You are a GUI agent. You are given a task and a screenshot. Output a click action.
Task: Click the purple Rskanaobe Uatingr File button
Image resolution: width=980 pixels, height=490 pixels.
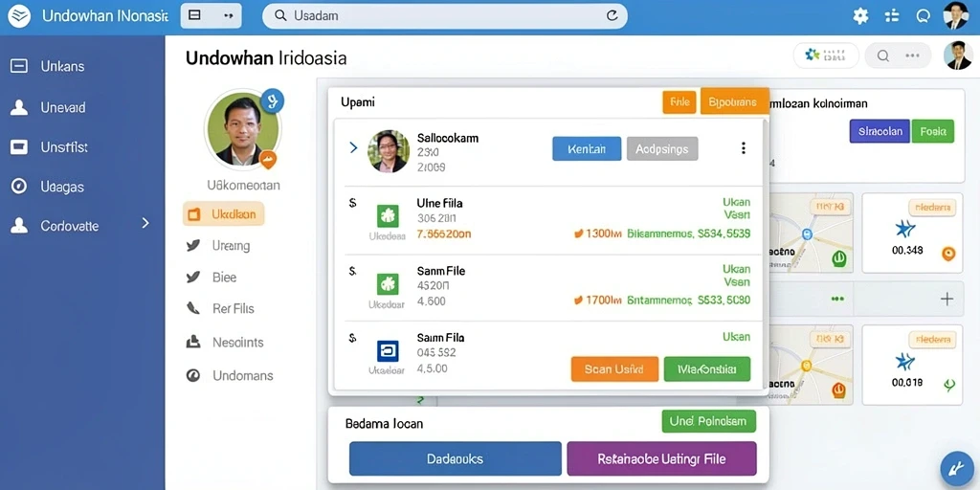pyautogui.click(x=662, y=458)
